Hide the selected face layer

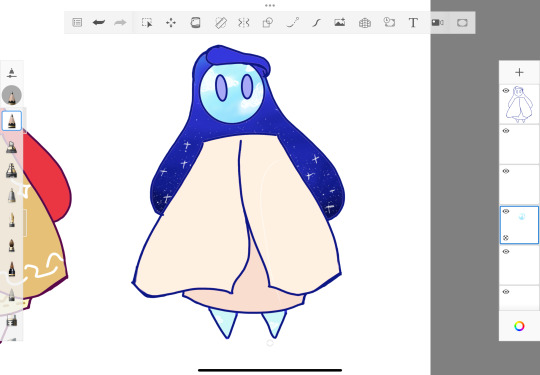coord(506,211)
